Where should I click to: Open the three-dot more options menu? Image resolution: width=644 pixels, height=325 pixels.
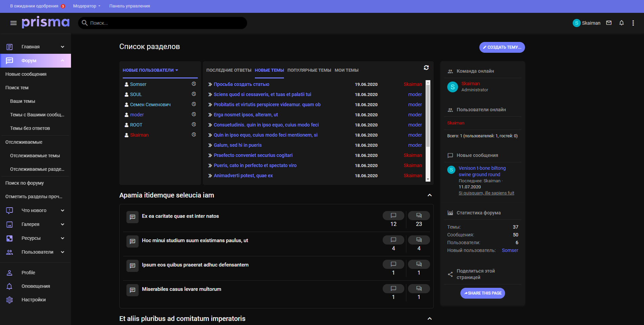click(x=633, y=23)
